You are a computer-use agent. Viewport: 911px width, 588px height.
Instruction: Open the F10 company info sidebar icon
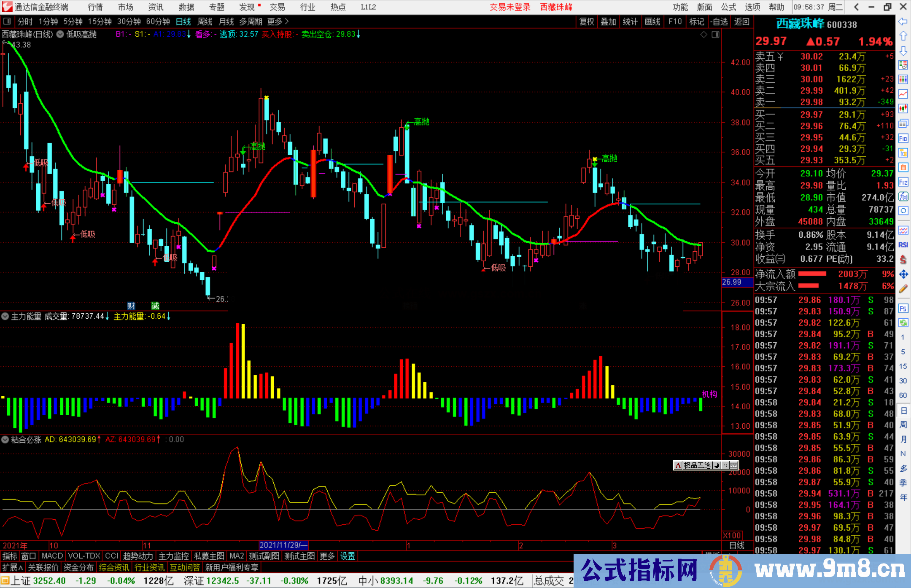pyautogui.click(x=903, y=138)
